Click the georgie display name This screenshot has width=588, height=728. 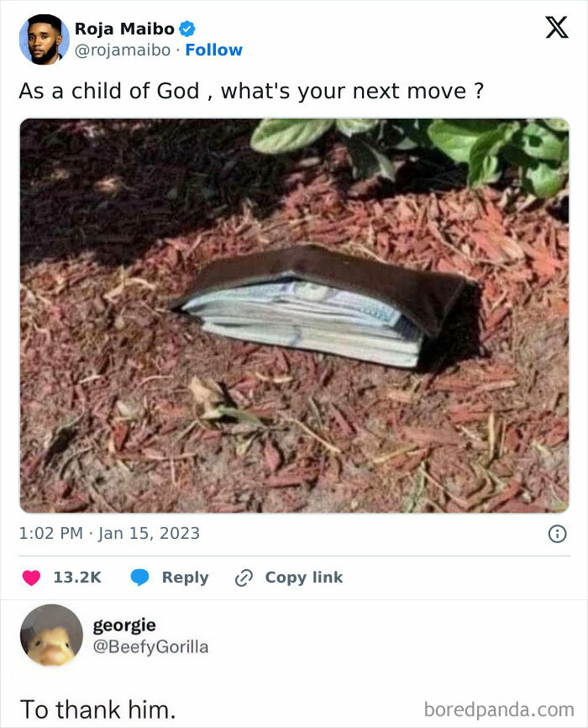click(x=123, y=625)
